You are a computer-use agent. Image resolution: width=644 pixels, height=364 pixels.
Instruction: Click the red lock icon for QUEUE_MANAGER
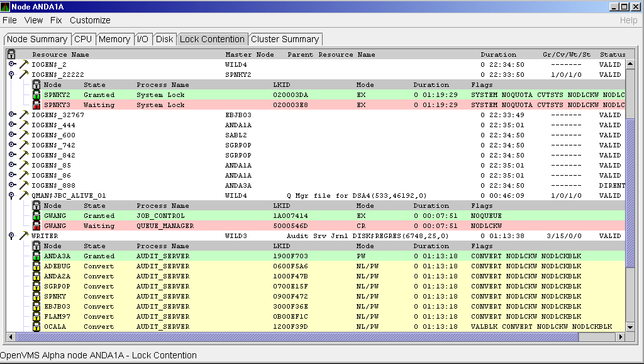pyautogui.click(x=36, y=226)
